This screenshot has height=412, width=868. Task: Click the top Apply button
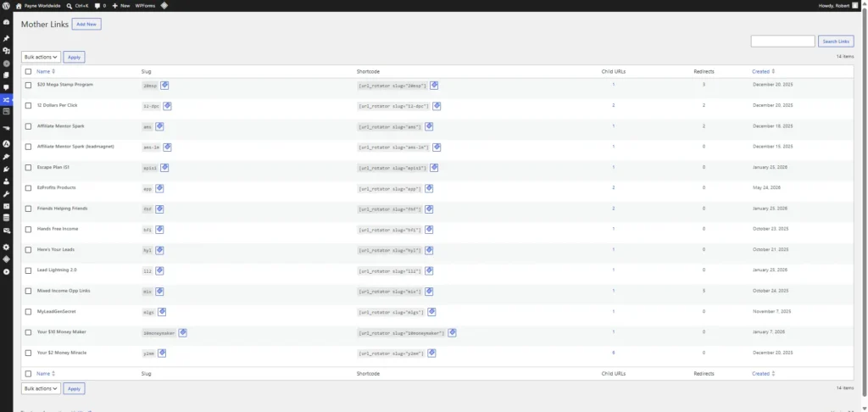(x=75, y=57)
